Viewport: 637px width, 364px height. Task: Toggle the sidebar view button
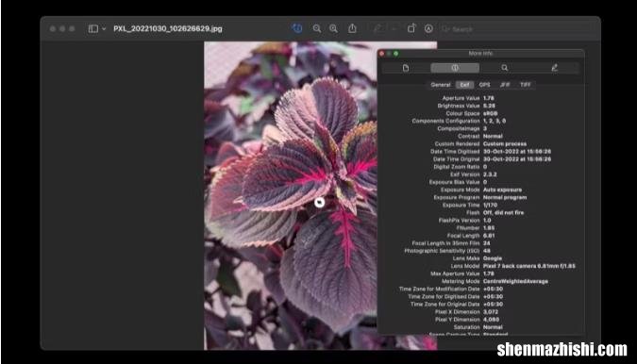(93, 29)
